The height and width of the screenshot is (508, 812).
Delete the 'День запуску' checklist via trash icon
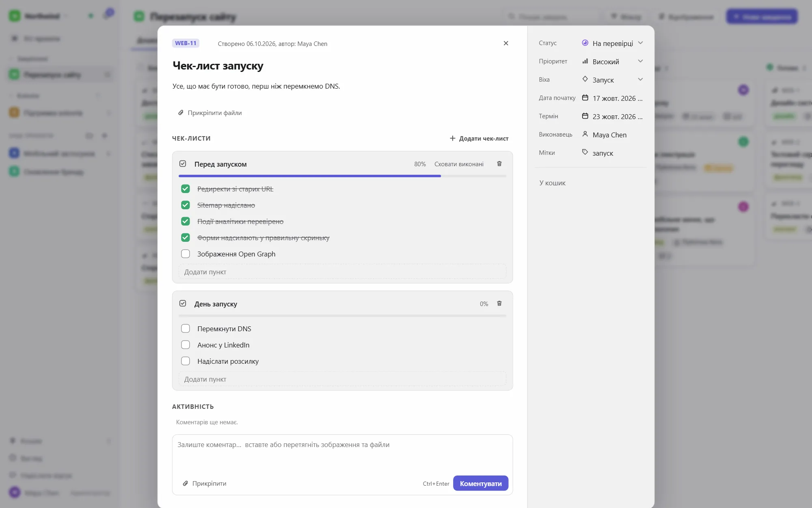tap(499, 304)
